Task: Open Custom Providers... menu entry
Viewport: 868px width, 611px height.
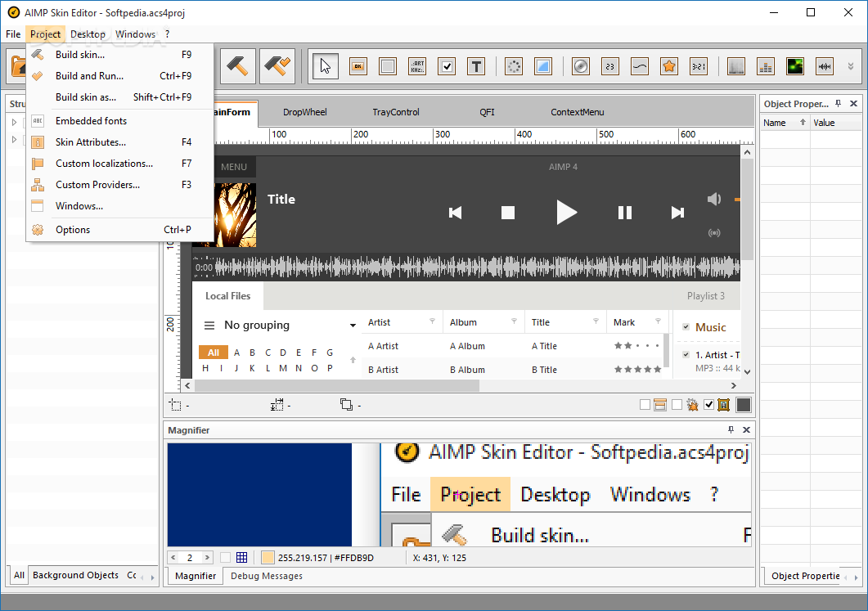Action: 119,184
